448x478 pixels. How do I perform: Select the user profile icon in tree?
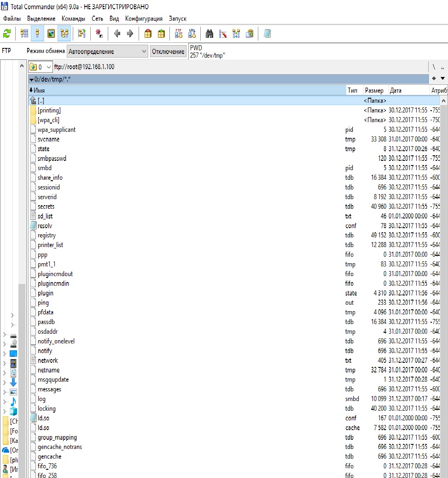click(6, 469)
